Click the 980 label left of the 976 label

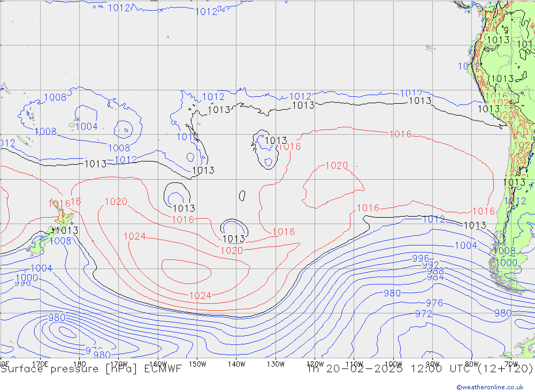coord(392,293)
